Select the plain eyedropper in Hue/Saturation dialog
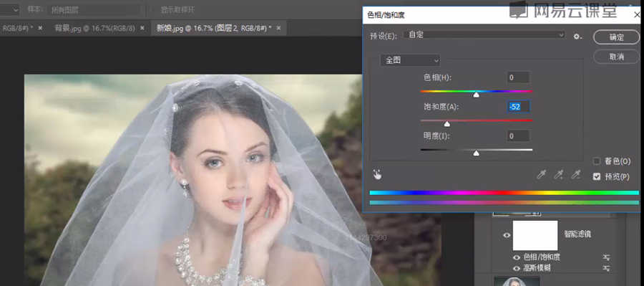Viewport: 644px width, 286px height. click(x=542, y=175)
